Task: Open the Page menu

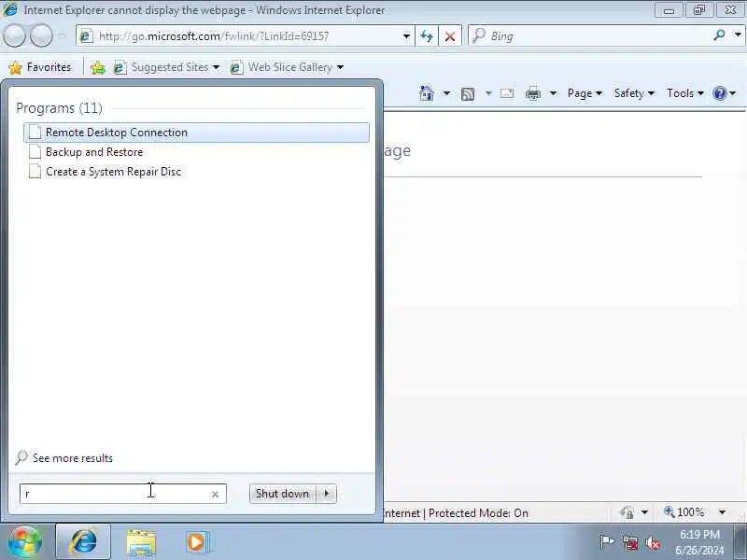Action: (x=585, y=93)
